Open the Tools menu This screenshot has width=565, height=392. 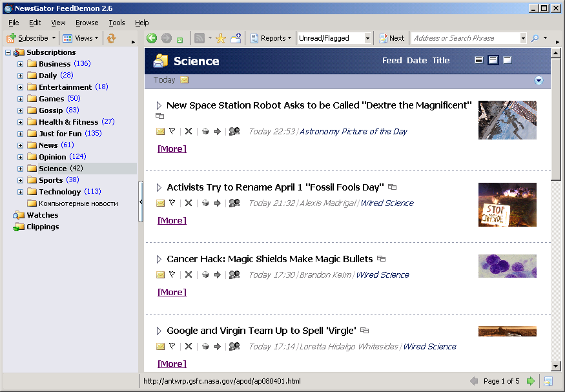tap(117, 23)
